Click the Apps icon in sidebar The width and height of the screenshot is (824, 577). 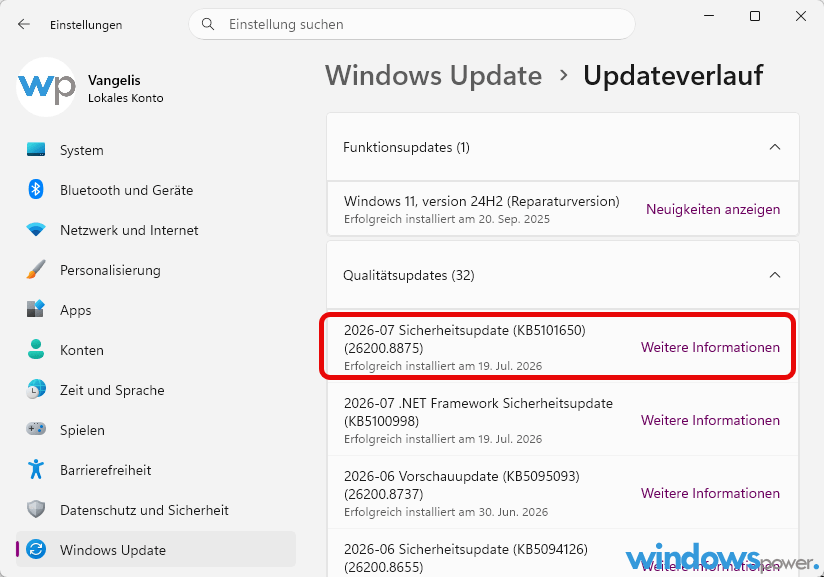click(36, 309)
